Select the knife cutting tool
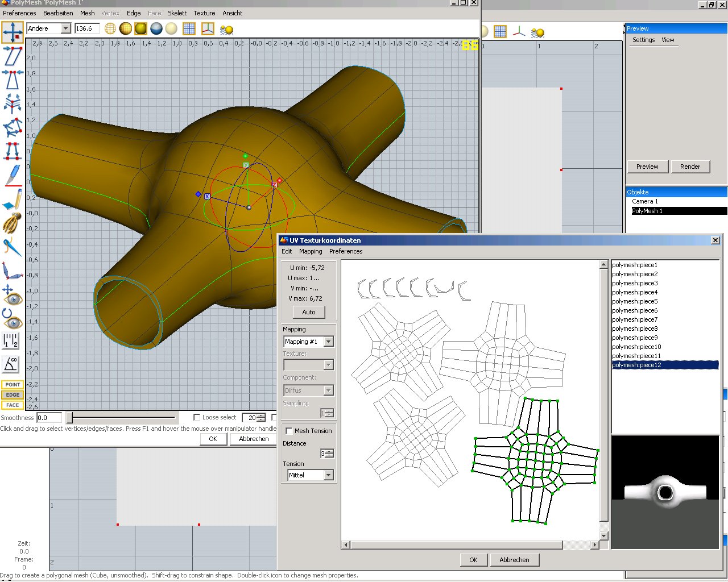The height and width of the screenshot is (582, 728). point(13,175)
